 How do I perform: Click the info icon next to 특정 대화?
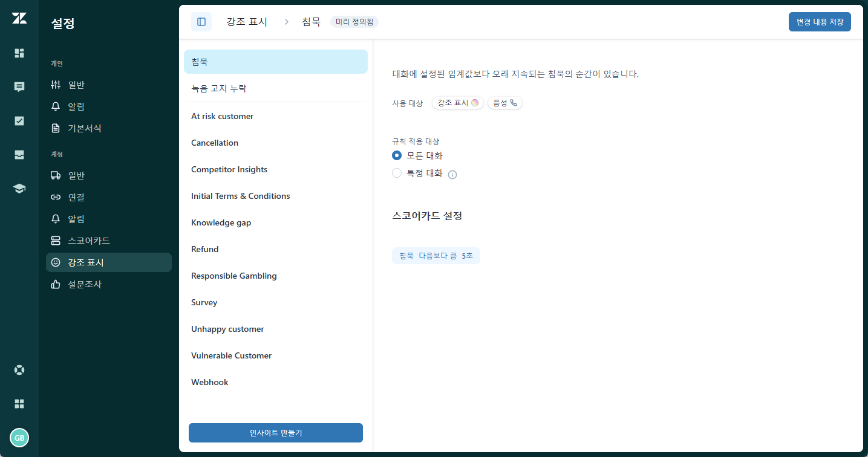pos(452,175)
